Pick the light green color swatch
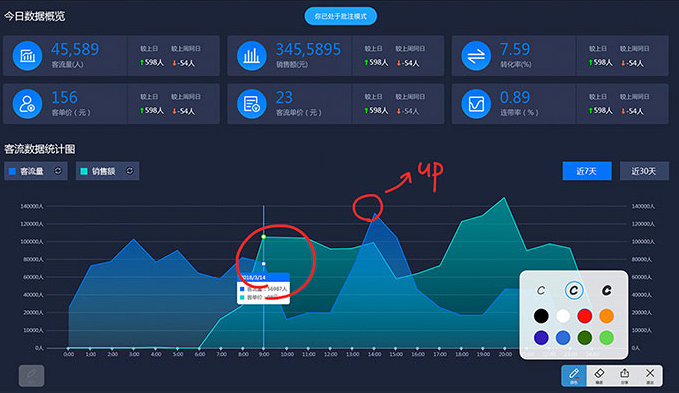Viewport: 679px width, 393px height. tap(607, 338)
